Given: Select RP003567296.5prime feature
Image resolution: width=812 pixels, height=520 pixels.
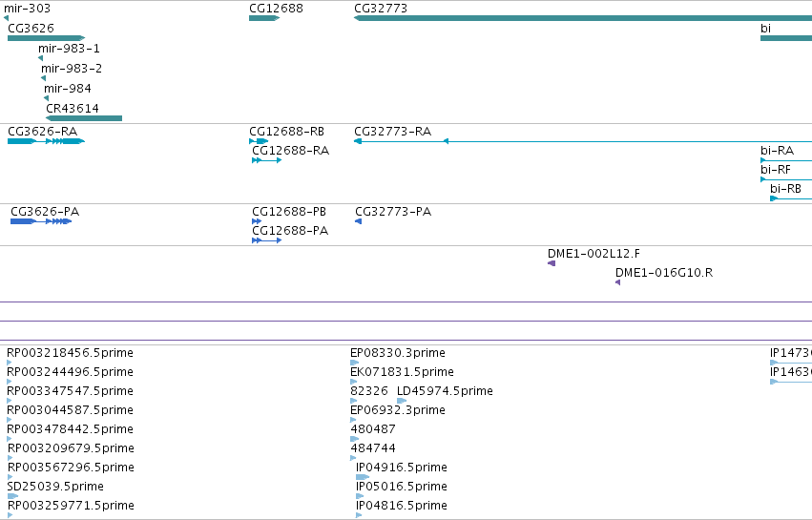Looking at the screenshot, I should coord(71,468).
